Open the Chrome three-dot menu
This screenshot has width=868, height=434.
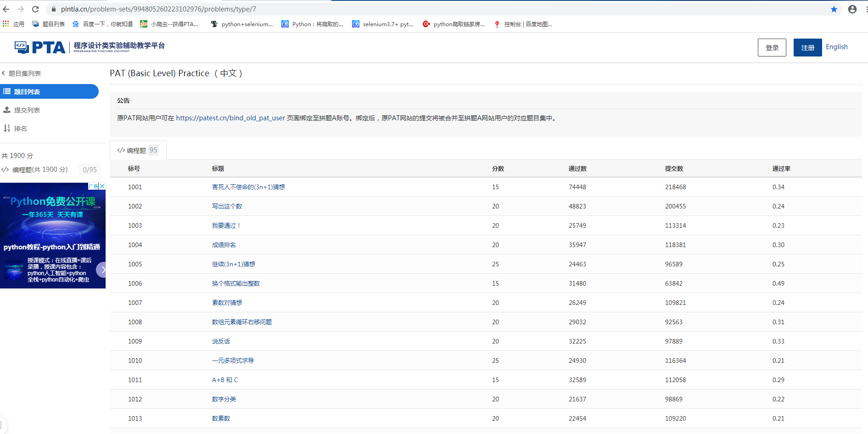point(865,9)
